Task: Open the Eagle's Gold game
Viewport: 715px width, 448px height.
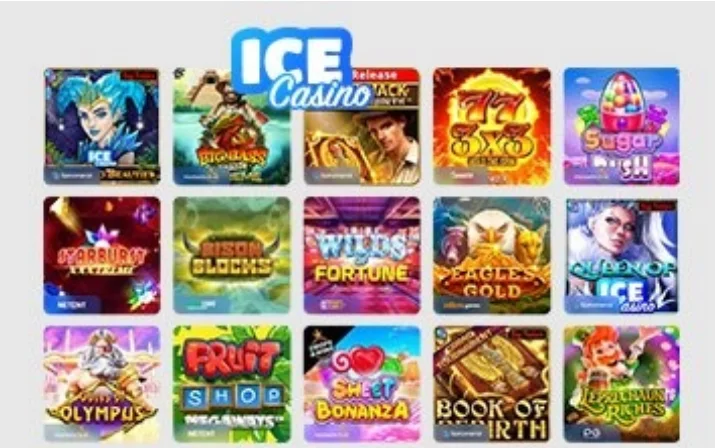Action: click(x=492, y=255)
